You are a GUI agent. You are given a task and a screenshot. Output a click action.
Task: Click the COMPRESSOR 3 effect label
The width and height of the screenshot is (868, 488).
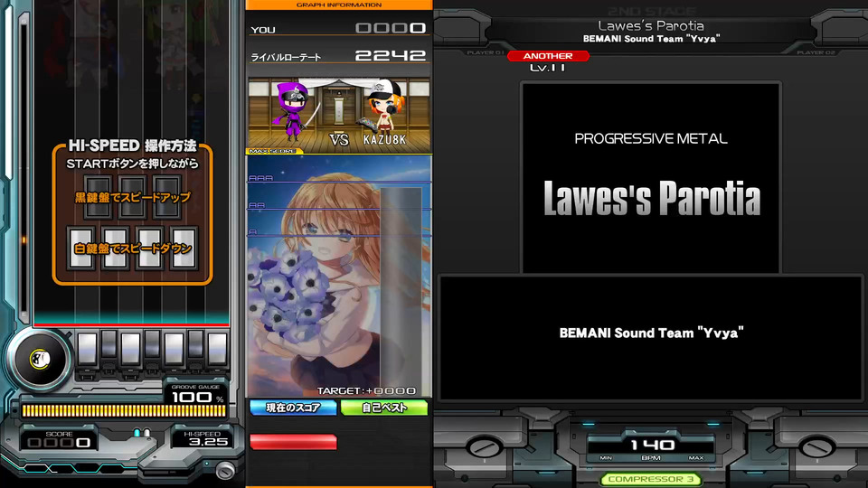pos(651,479)
